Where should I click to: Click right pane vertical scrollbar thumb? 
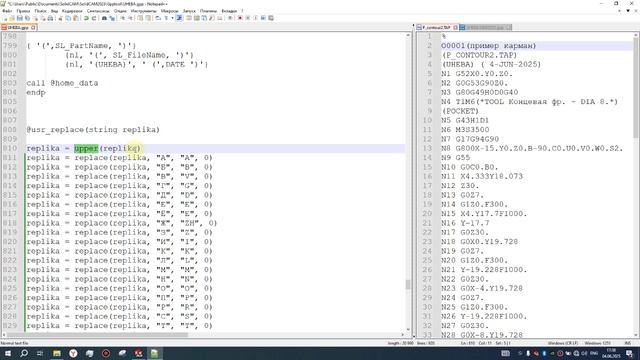pos(636,89)
